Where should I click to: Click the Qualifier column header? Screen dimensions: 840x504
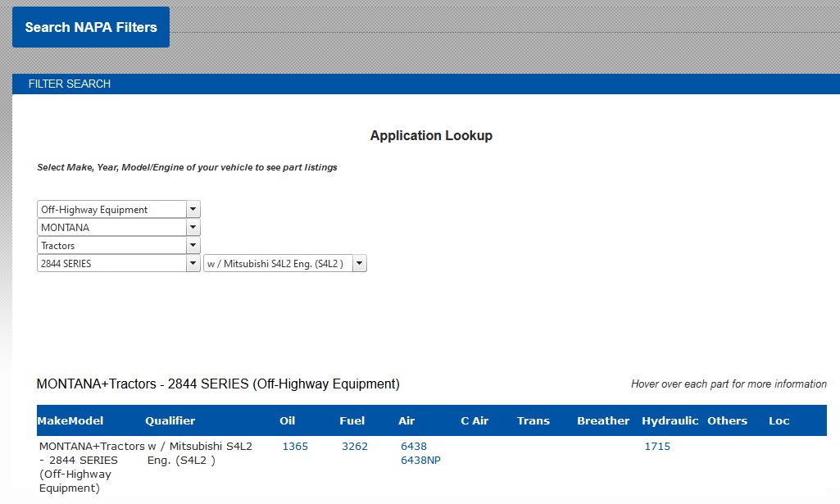(170, 421)
